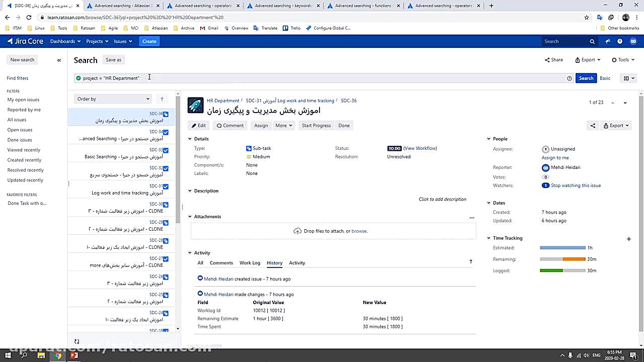Click to add description area
The height and width of the screenshot is (362, 644).
(x=442, y=199)
